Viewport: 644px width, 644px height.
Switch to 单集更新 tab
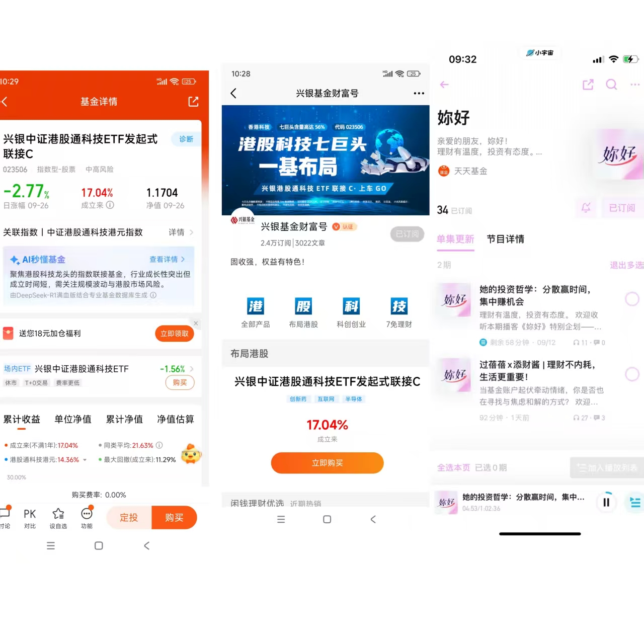click(455, 239)
